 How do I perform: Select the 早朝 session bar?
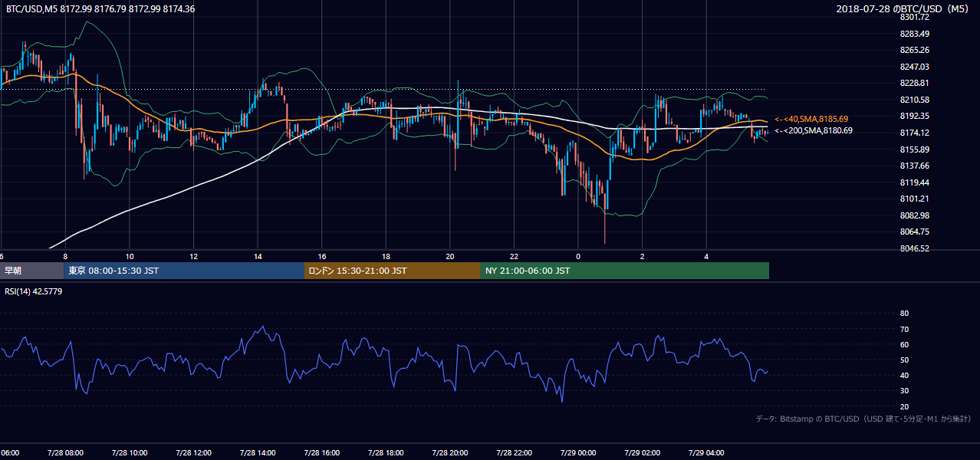(31, 271)
